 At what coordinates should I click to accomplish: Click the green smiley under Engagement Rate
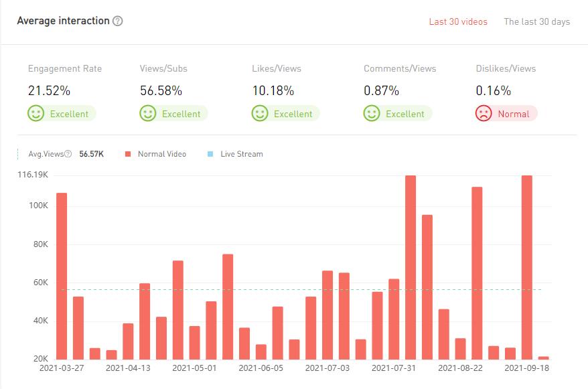[x=36, y=114]
